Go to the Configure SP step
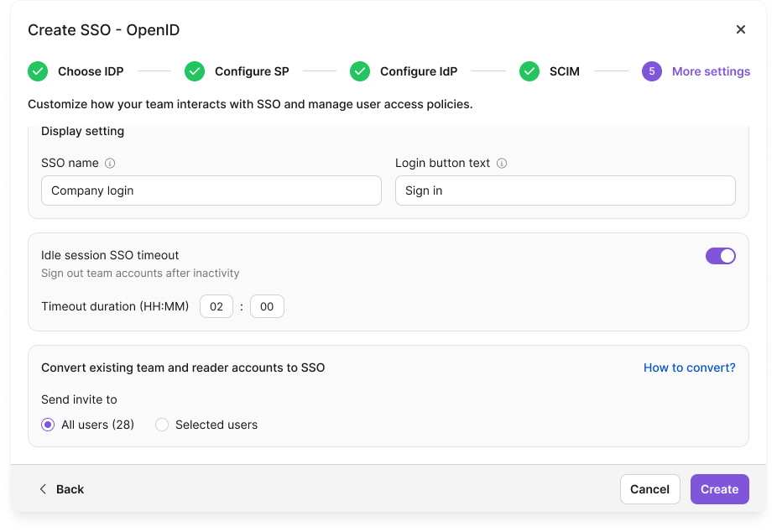Viewport: 777px width, 532px height. click(252, 71)
